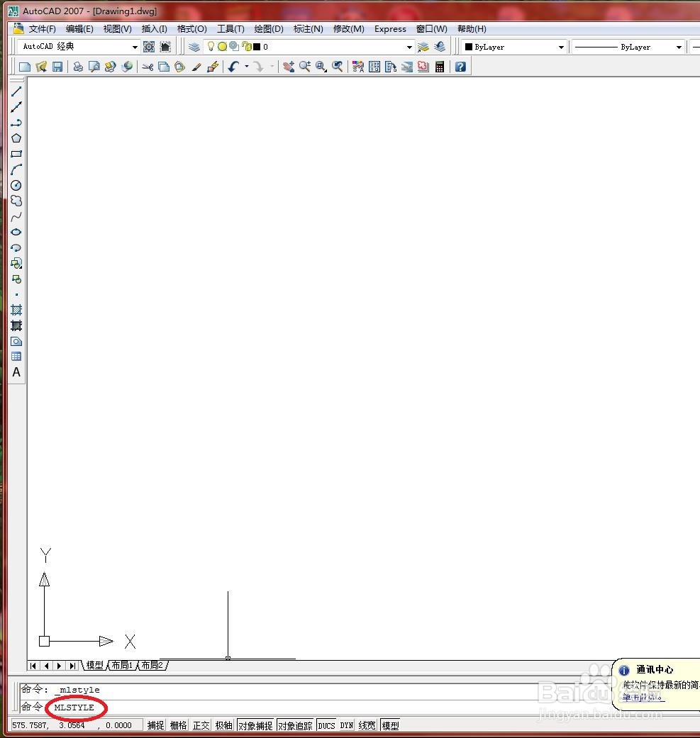Select the Multiline Text tool
This screenshot has width=700, height=738.
coord(16,372)
